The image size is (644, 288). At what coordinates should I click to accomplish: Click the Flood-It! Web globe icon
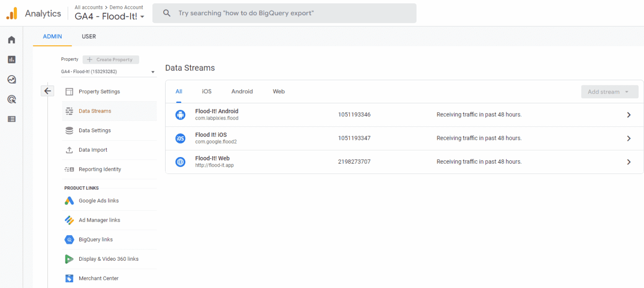(x=180, y=162)
